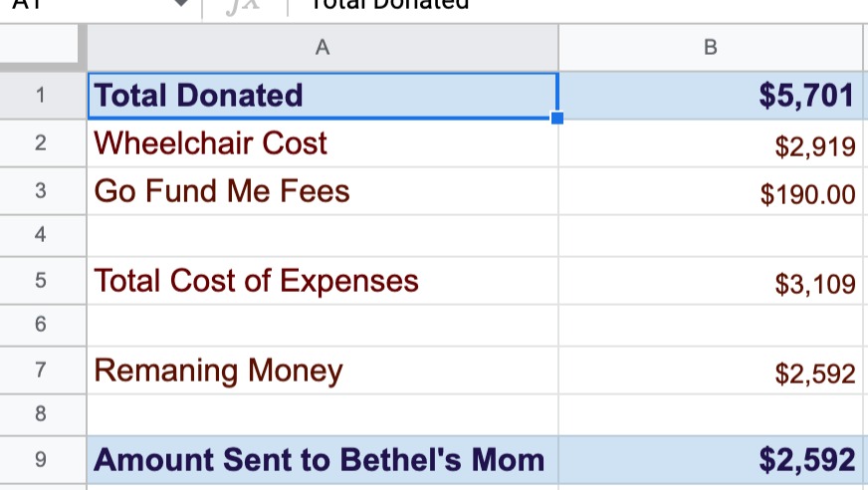Select column B header

coord(711,48)
